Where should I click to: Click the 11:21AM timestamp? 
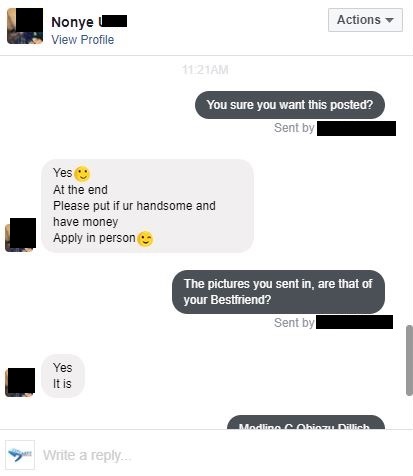coord(205,70)
